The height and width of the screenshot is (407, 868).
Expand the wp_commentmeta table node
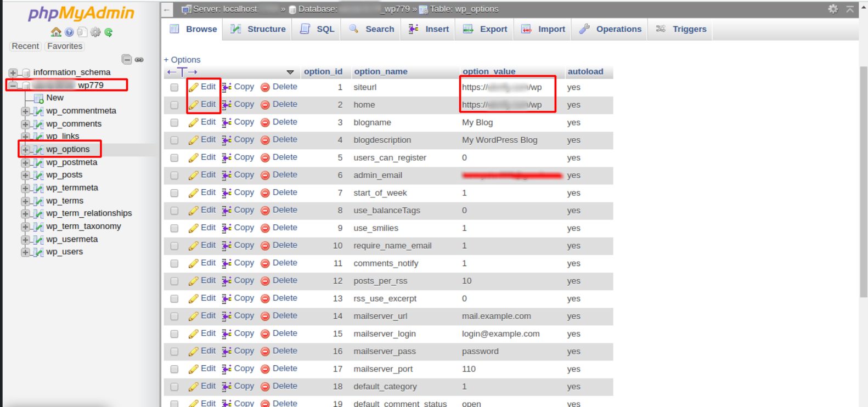click(25, 111)
